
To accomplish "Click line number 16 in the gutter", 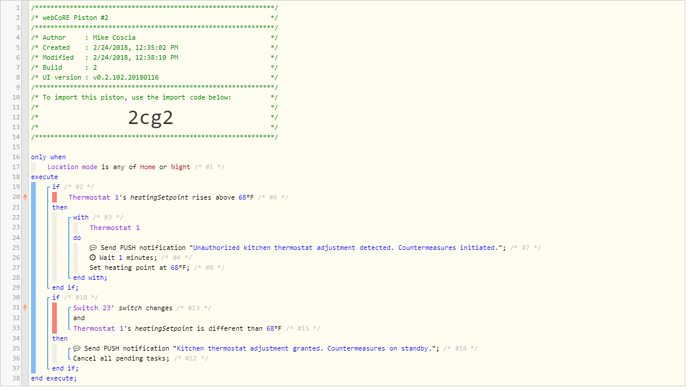I will (x=16, y=157).
